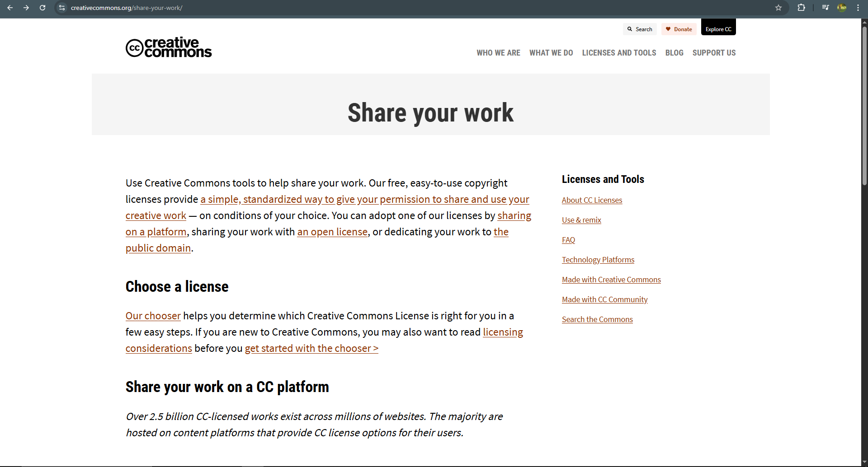Viewport: 868px width, 467px height.
Task: Click 'get started with the chooser >' link
Action: pyautogui.click(x=311, y=348)
